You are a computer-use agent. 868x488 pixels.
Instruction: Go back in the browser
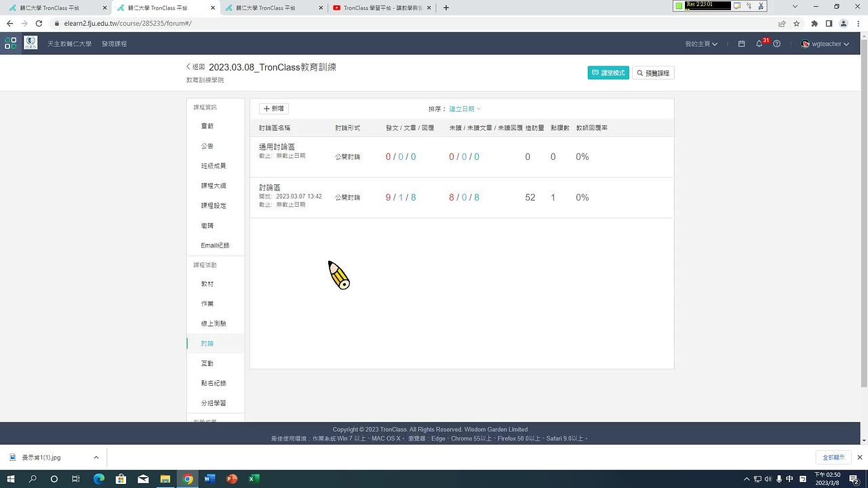(9, 23)
